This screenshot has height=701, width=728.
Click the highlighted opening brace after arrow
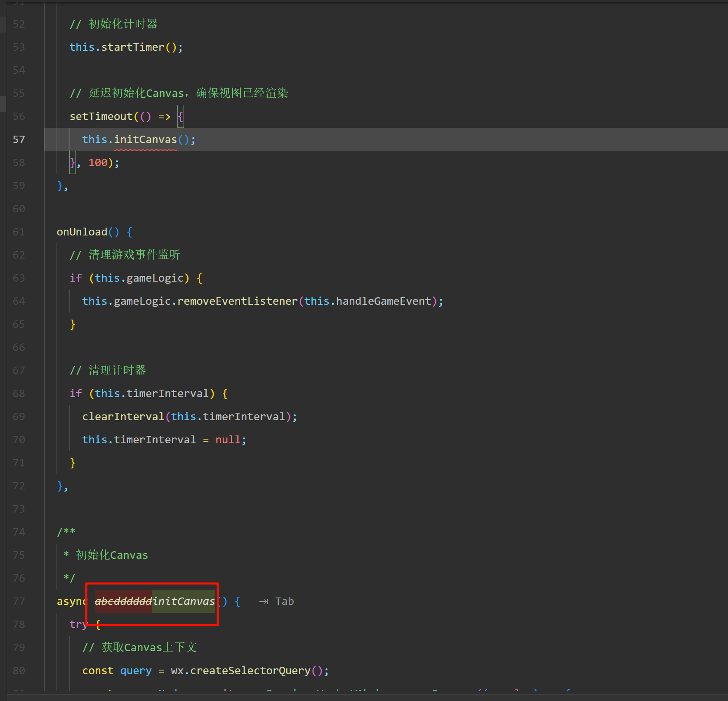180,117
